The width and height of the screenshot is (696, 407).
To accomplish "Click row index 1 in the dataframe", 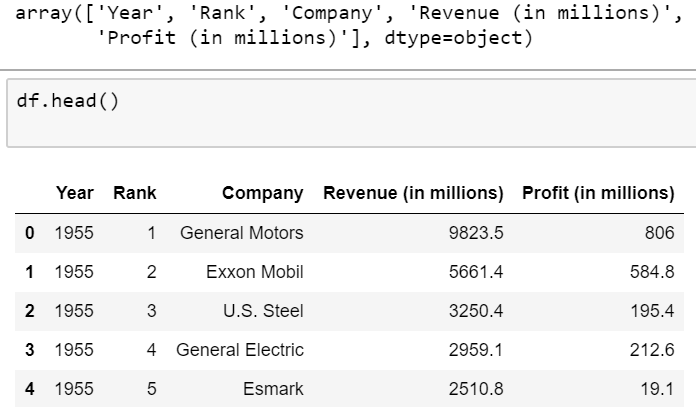I will pyautogui.click(x=29, y=272).
